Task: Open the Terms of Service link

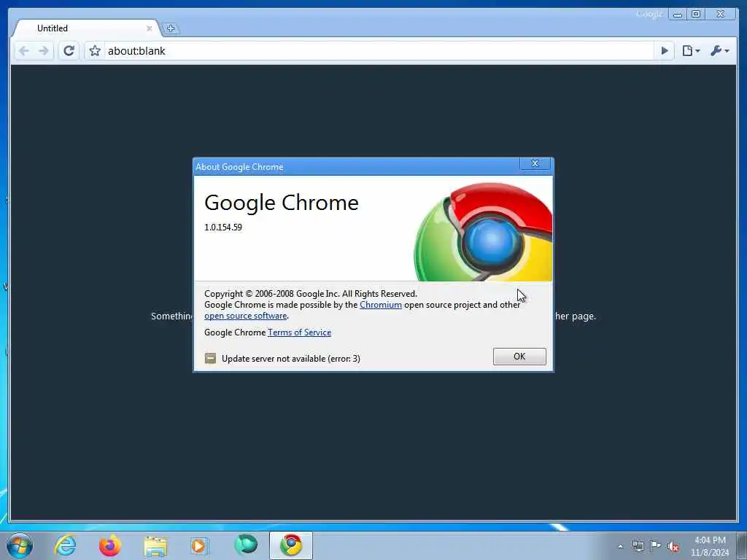Action: tap(299, 332)
